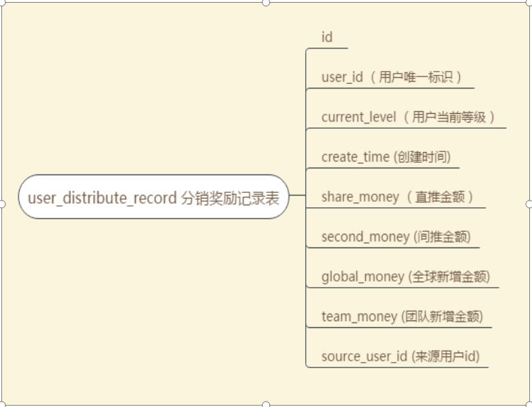Choose the global_money (全球新增金额) node
The height and width of the screenshot is (407, 532).
405,277
